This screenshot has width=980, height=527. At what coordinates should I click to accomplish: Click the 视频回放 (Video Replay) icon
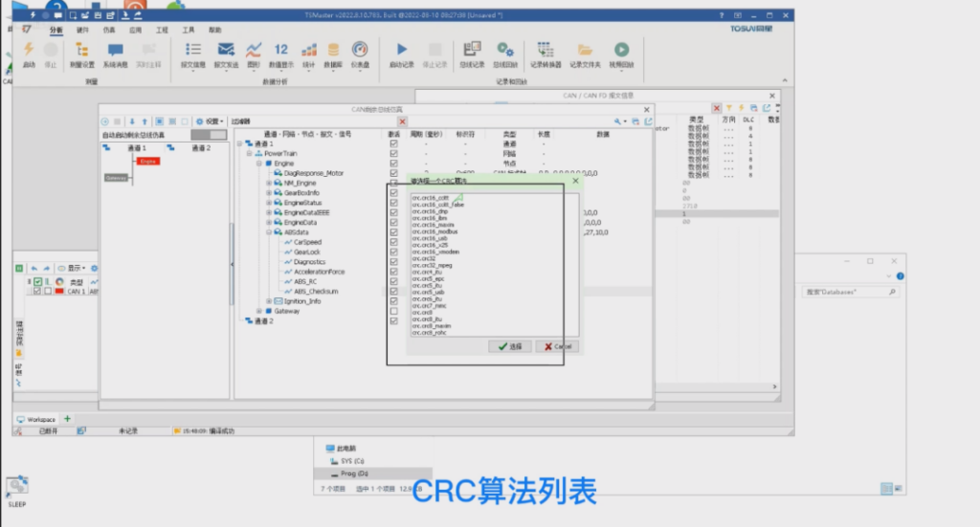[x=621, y=54]
